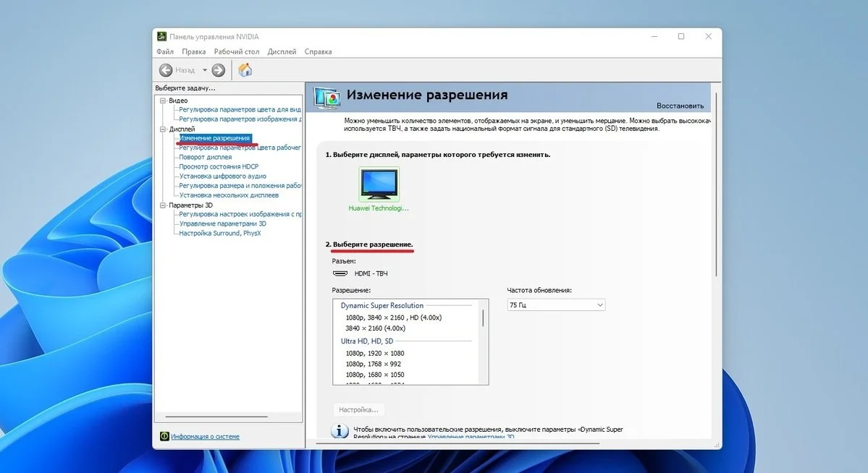Select 1080p, 1768 × 992 resolution
This screenshot has height=473, width=868.
[373, 364]
